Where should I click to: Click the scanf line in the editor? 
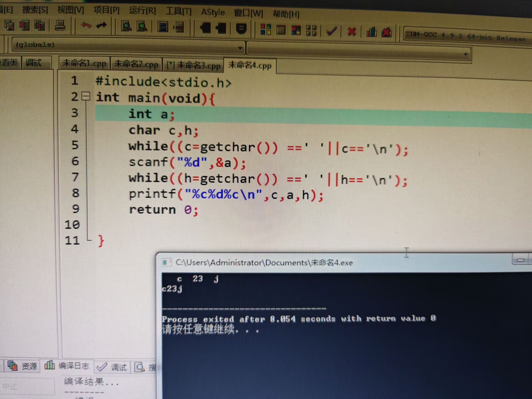click(x=187, y=162)
